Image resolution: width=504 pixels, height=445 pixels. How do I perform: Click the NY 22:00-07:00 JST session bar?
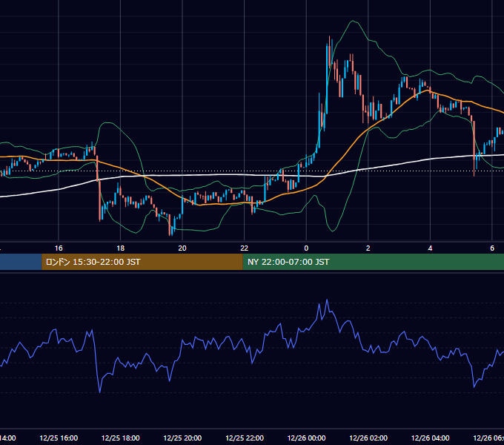[x=373, y=262]
